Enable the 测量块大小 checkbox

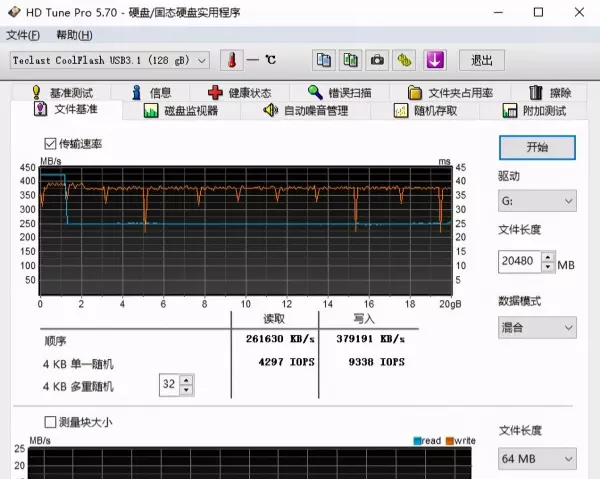pos(50,422)
